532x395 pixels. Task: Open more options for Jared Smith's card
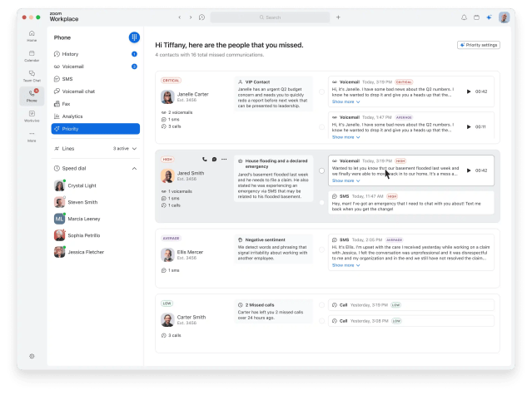tap(224, 159)
